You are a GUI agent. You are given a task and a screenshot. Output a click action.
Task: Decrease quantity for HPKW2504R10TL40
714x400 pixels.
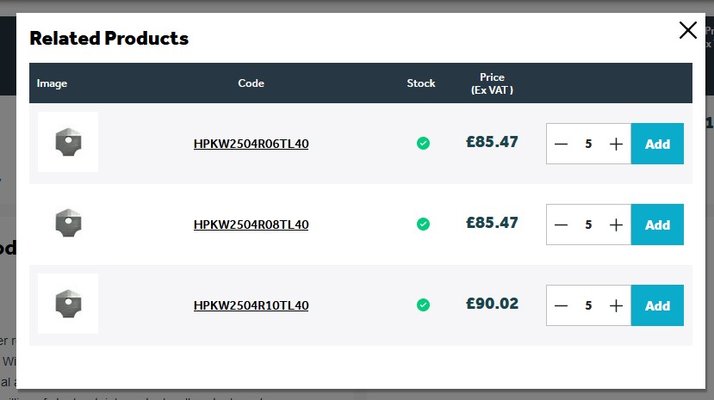[x=561, y=305]
